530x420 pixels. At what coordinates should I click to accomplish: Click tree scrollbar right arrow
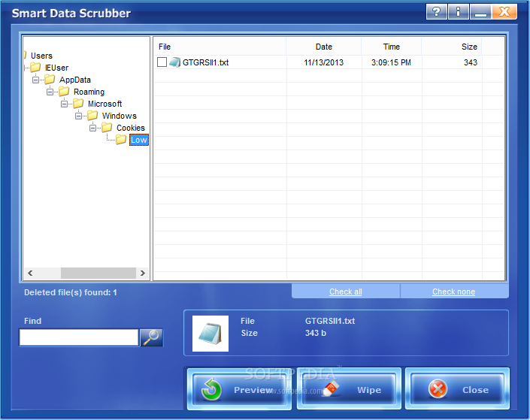click(142, 273)
